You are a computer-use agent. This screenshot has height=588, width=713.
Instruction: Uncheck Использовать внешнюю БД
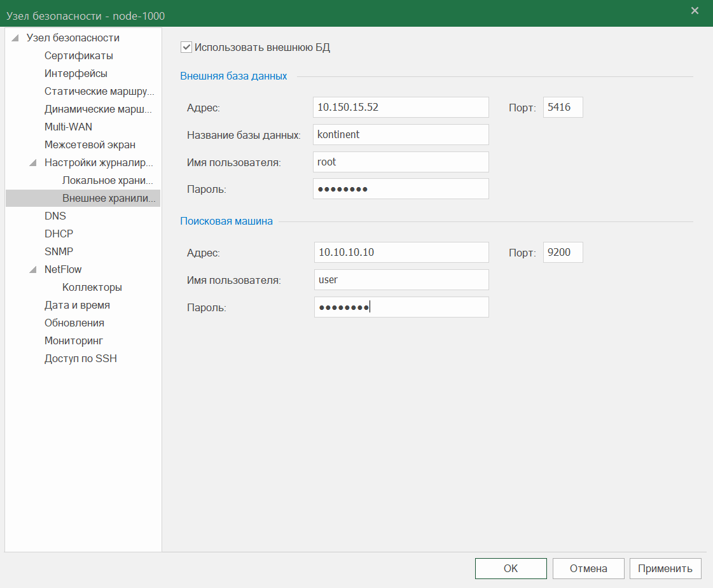(186, 46)
